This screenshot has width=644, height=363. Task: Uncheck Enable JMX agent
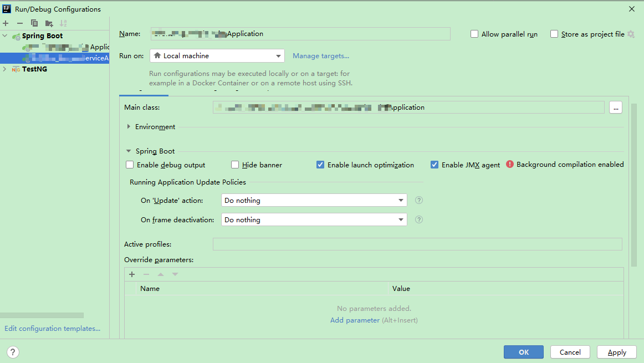(x=435, y=165)
